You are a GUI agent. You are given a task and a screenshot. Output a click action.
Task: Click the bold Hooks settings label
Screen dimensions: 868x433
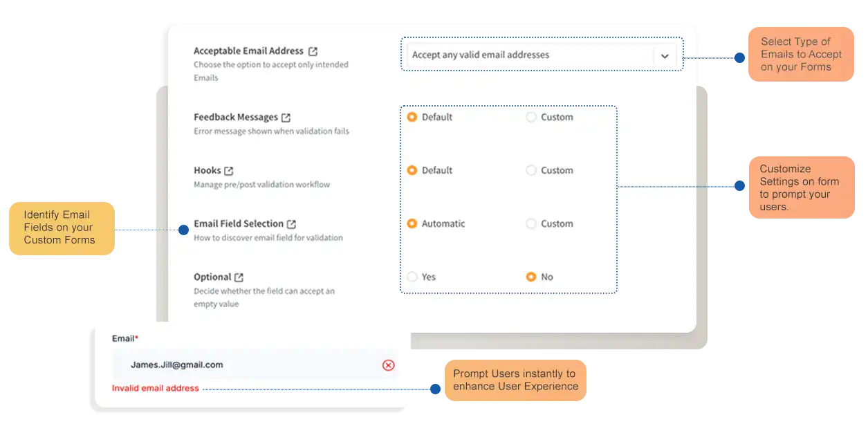pyautogui.click(x=207, y=170)
